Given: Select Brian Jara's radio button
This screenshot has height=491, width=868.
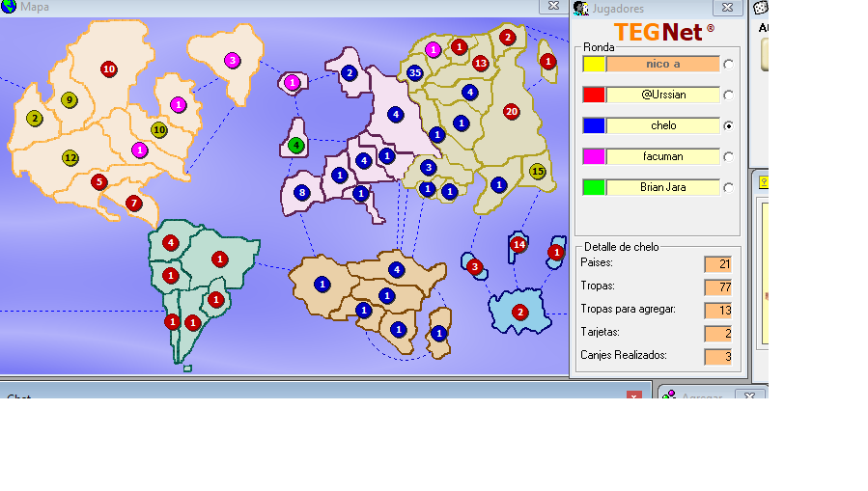Looking at the screenshot, I should 728,188.
